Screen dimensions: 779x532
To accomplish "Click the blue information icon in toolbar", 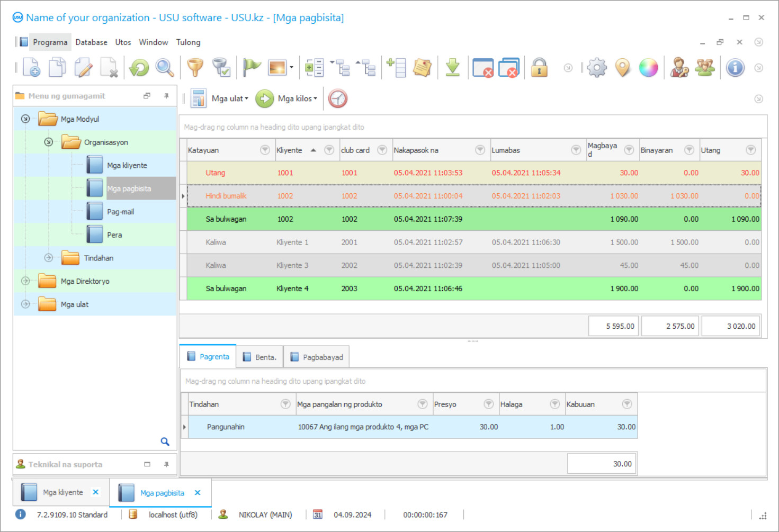I will point(735,68).
